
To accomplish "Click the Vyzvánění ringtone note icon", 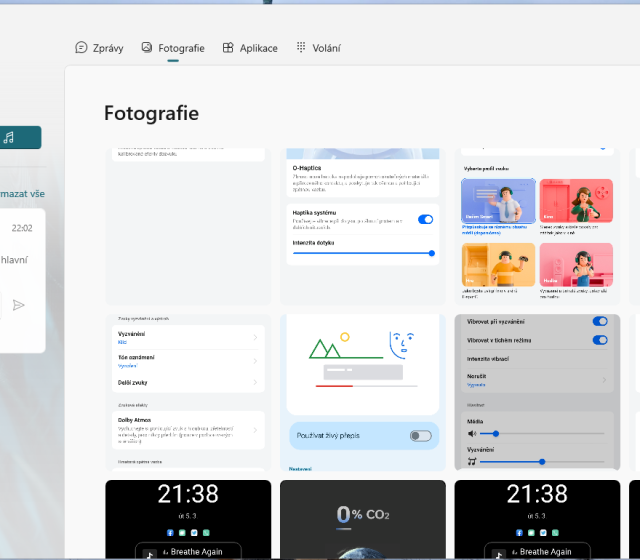I will 472,462.
